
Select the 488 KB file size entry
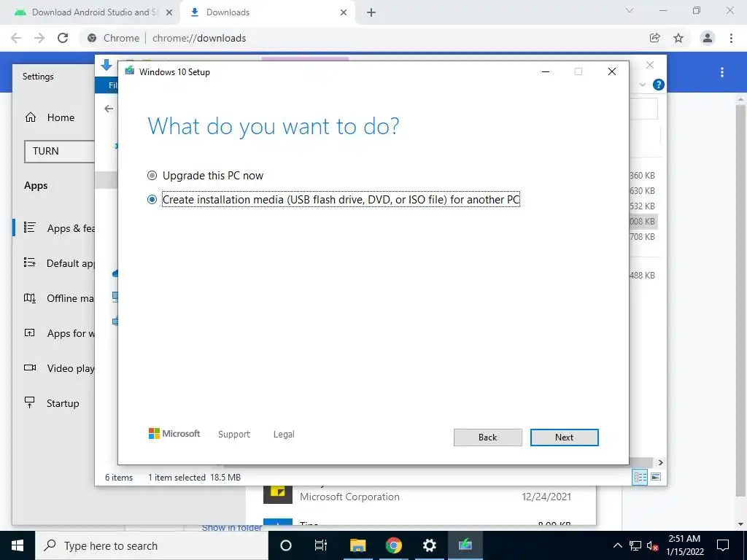[x=642, y=275]
